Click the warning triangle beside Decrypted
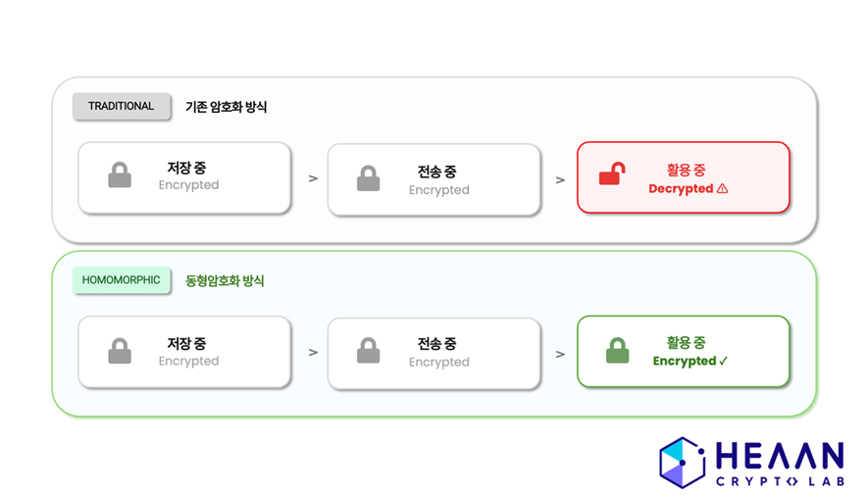This screenshot has height=497, width=868. (723, 188)
